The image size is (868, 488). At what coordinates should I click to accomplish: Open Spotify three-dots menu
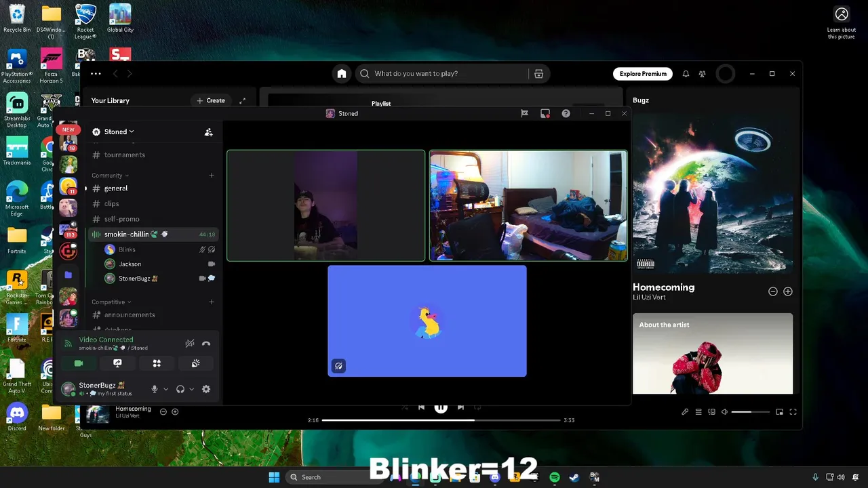96,74
